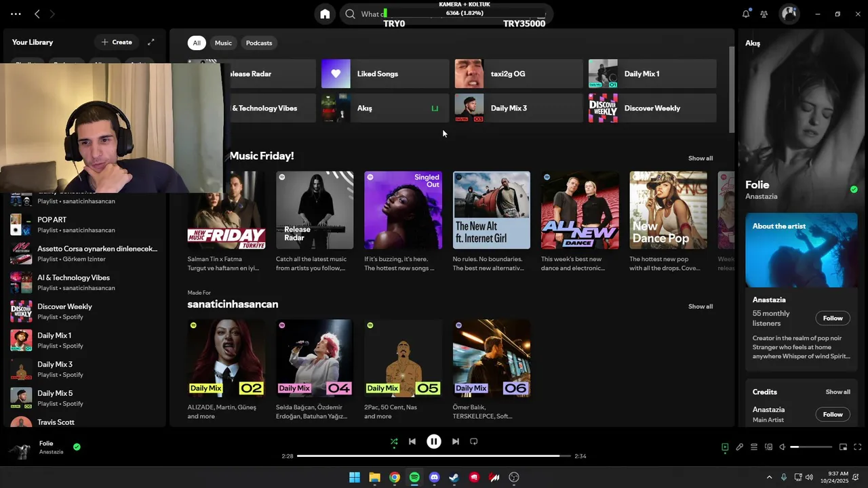Enter full screen player mode
The image size is (868, 488).
tap(857, 447)
